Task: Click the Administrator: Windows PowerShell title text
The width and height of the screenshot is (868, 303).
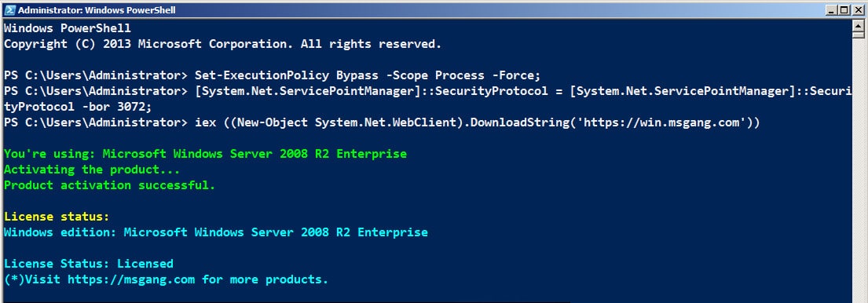Action: (x=97, y=10)
